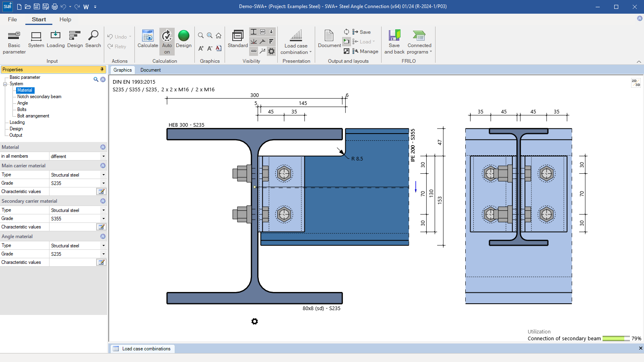The width and height of the screenshot is (644, 362).
Task: Select the zoom window tool
Action: point(210,35)
